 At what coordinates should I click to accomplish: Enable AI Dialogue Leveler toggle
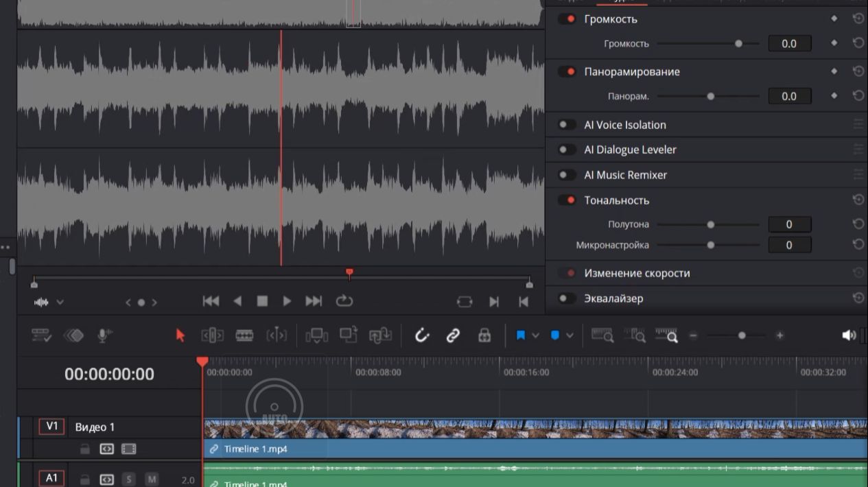click(x=567, y=150)
